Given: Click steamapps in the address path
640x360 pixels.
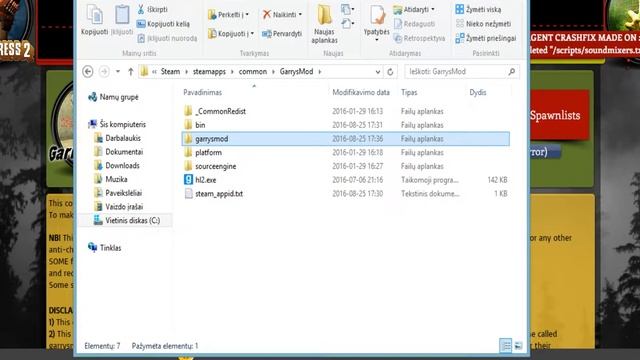Looking at the screenshot, I should tap(209, 71).
